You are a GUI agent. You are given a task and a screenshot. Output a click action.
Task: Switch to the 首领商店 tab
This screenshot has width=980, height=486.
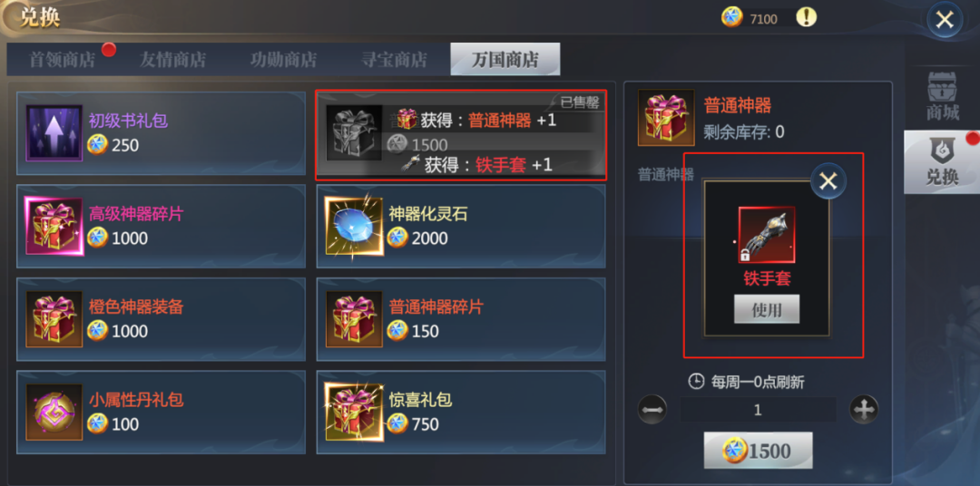pos(63,59)
